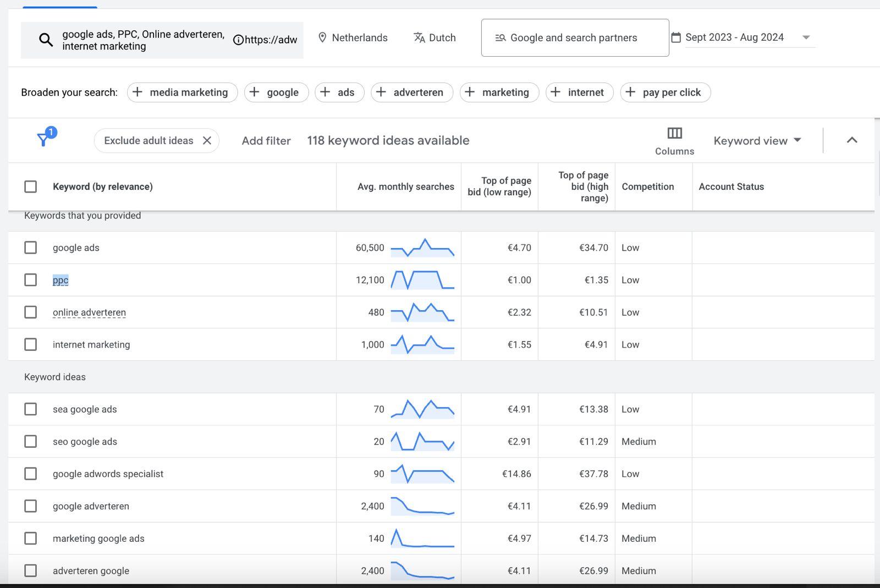Add 'internet' to broaden search
The width and height of the screenshot is (880, 588).
(x=580, y=92)
